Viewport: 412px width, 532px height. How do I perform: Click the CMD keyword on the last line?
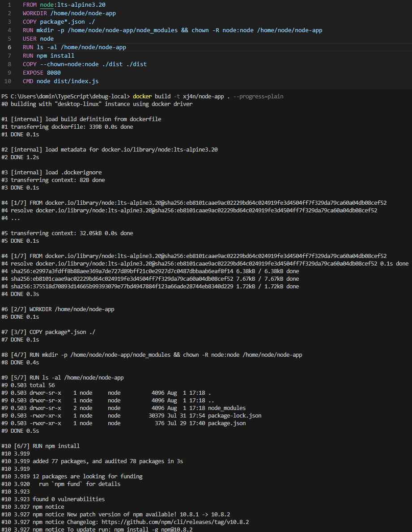[x=28, y=81]
